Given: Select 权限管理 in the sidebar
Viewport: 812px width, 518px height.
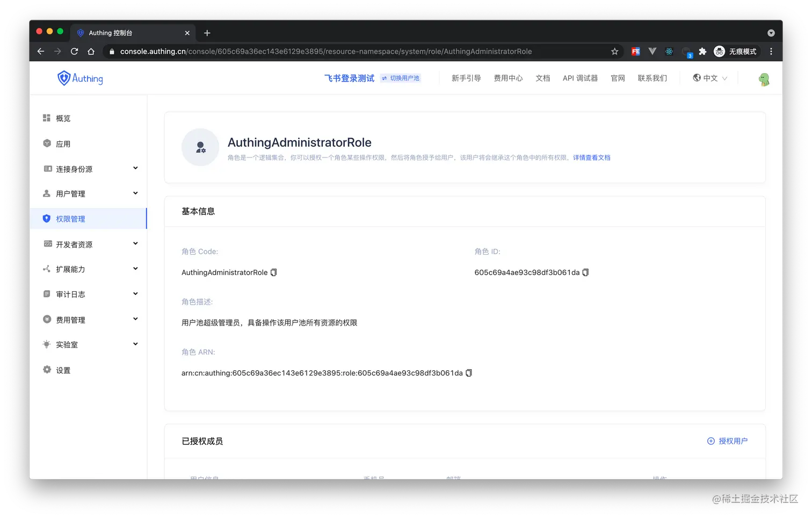Looking at the screenshot, I should pos(88,219).
